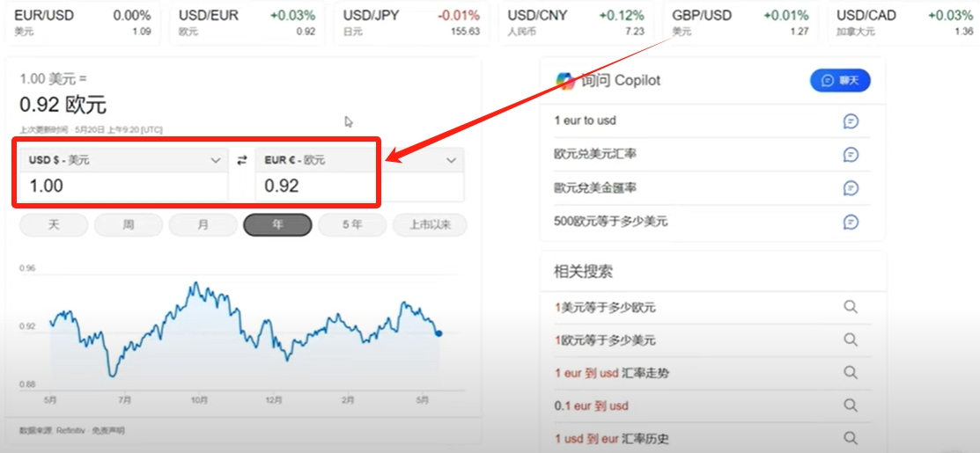Click search icon beside '1美元等于多少欧元'
The width and height of the screenshot is (980, 453).
[850, 306]
